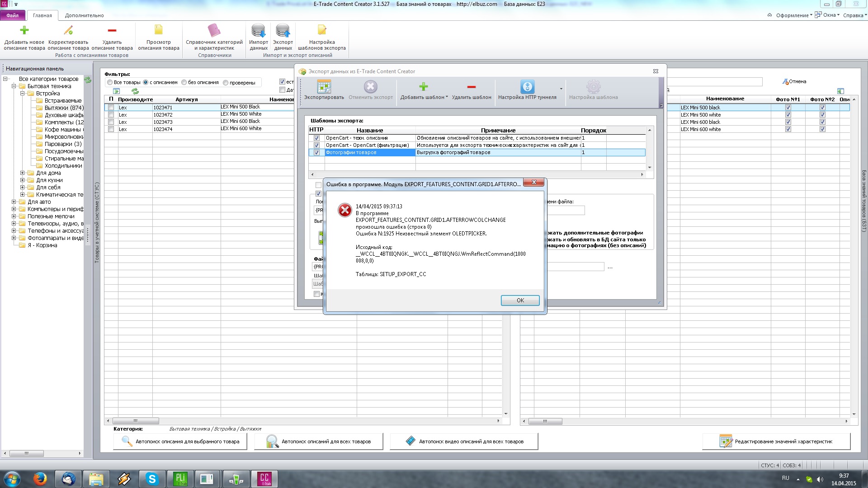Click the green refresh icon above product grid
The width and height of the screenshot is (868, 488).
pyautogui.click(x=135, y=91)
